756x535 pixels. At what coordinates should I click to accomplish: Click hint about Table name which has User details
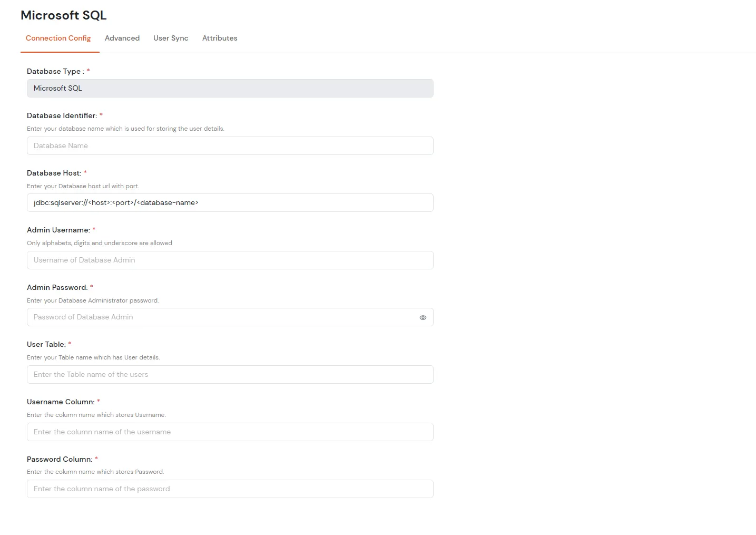pyautogui.click(x=93, y=357)
